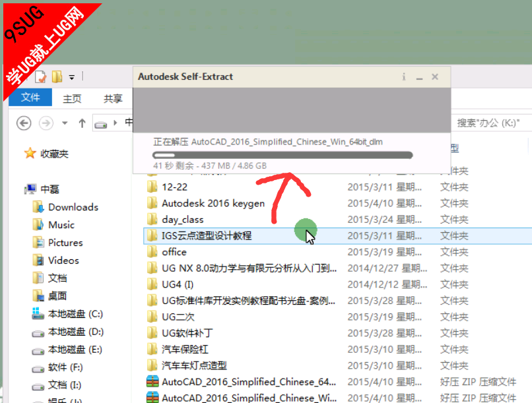Select the office folder
The width and height of the screenshot is (532, 403).
click(x=174, y=252)
